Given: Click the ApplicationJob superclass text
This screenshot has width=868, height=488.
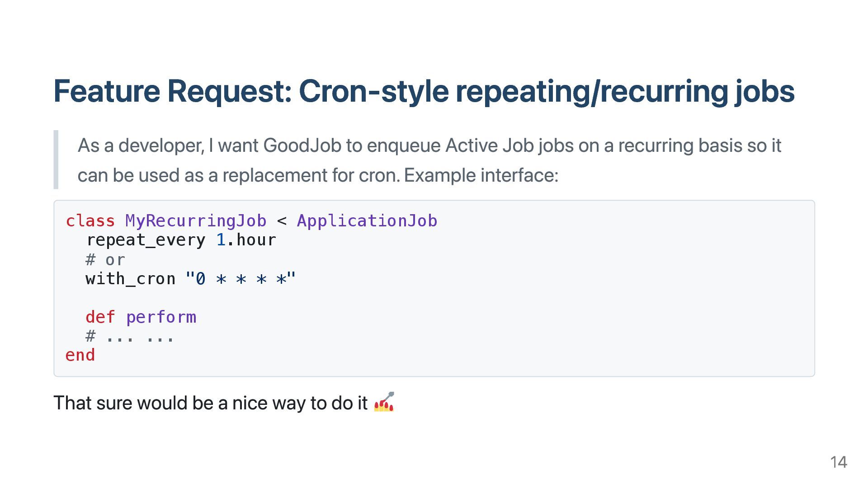Looking at the screenshot, I should click(367, 221).
